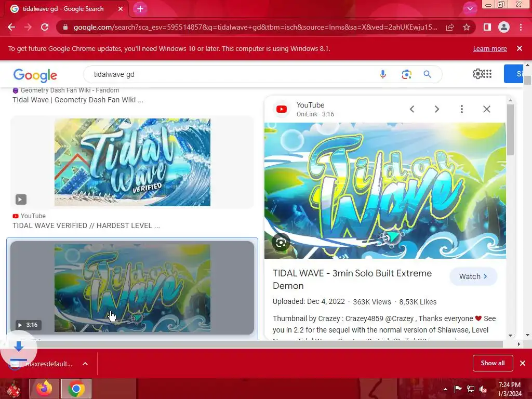Image resolution: width=532 pixels, height=399 pixels.
Task: Click Show all downloads
Action: pos(493,363)
